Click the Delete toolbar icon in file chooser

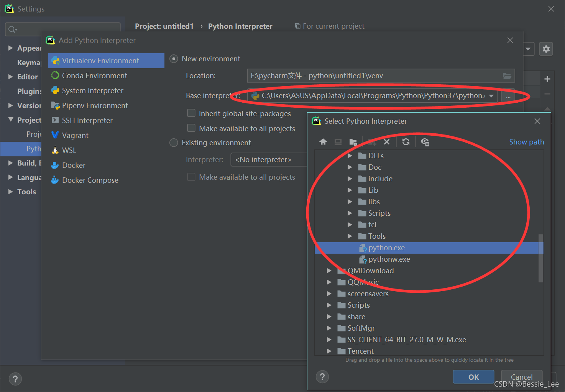[x=387, y=142]
